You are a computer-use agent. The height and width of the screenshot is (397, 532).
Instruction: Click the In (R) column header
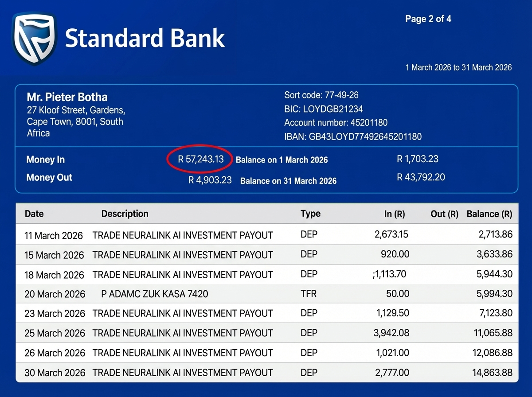pyautogui.click(x=395, y=214)
